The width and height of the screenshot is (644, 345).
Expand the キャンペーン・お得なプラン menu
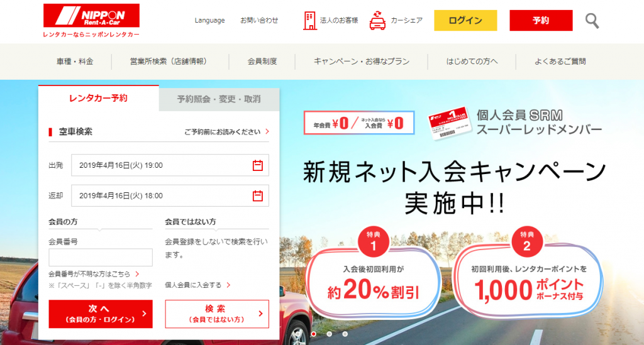pyautogui.click(x=361, y=62)
